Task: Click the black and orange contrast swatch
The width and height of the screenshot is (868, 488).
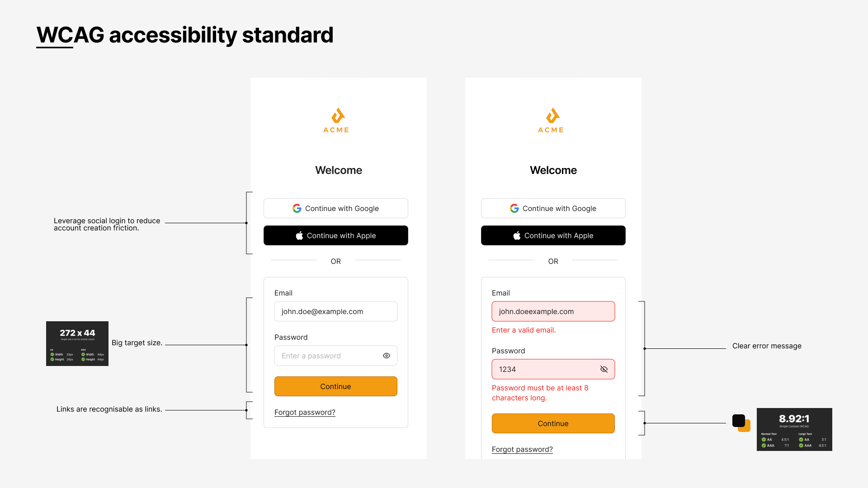Action: click(741, 423)
